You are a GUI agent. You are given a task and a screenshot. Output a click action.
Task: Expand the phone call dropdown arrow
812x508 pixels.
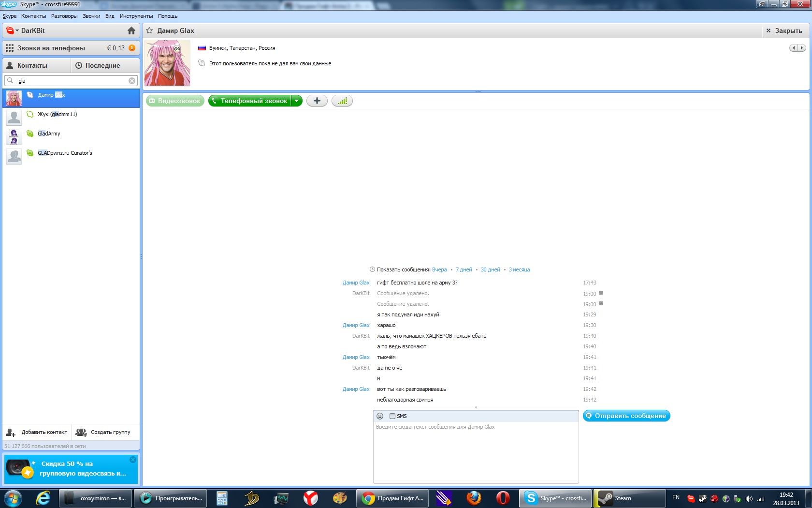point(297,101)
